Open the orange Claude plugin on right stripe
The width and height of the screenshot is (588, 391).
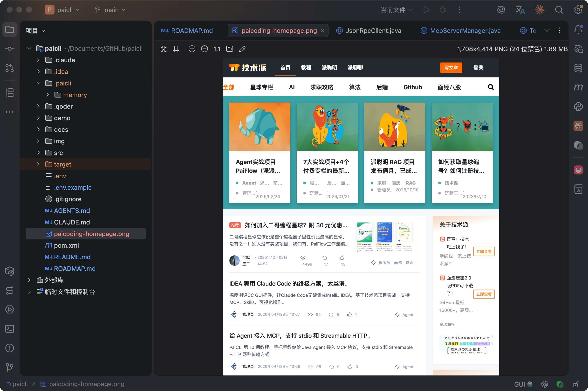pyautogui.click(x=578, y=126)
